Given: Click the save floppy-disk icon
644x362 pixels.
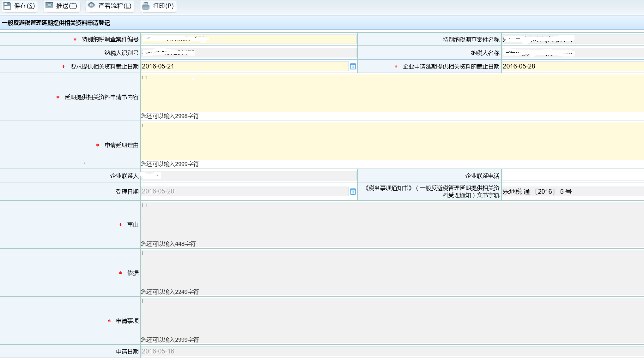Looking at the screenshot, I should click(7, 6).
